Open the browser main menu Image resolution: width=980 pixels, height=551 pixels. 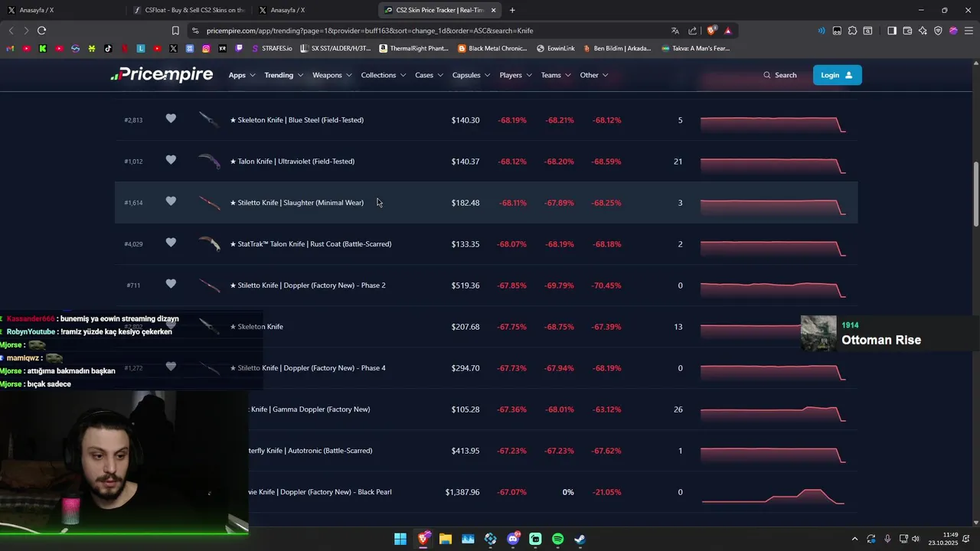pyautogui.click(x=969, y=31)
